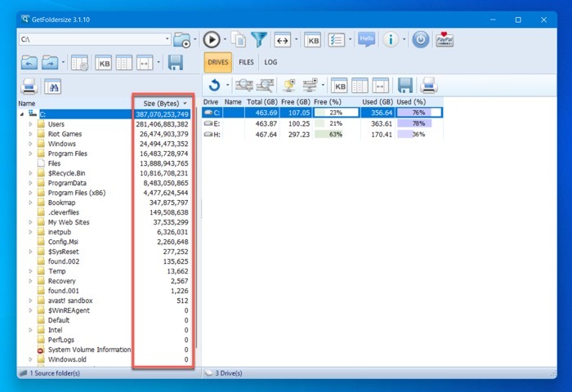Click the blue power button icon
Image resolution: width=572 pixels, height=392 pixels.
click(421, 40)
